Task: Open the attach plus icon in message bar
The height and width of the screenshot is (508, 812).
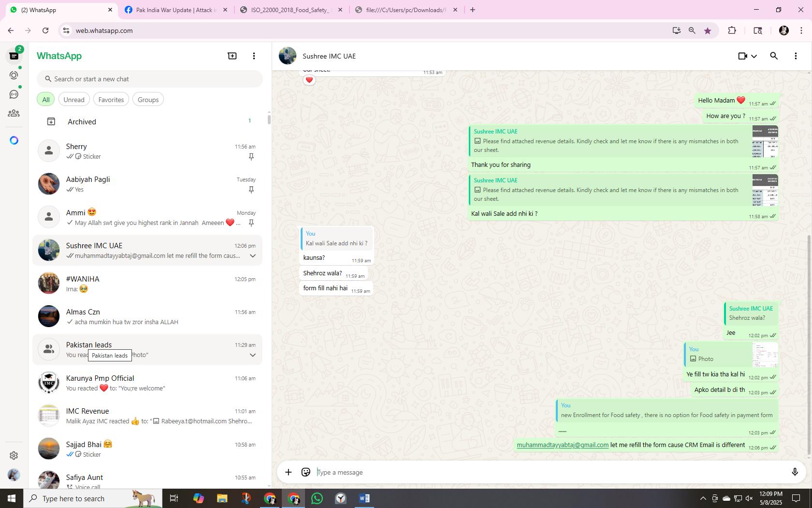Action: click(288, 472)
